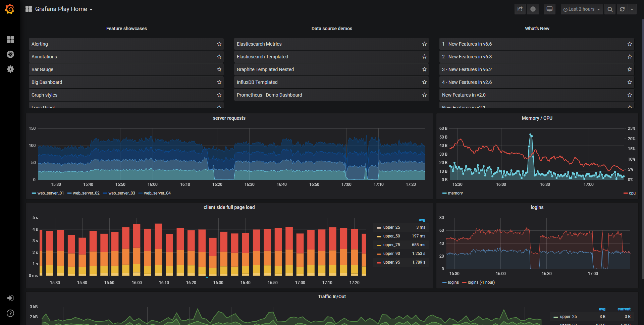Click the Sign in sidebar icon
Image resolution: width=644 pixels, height=325 pixels.
pos(10,298)
